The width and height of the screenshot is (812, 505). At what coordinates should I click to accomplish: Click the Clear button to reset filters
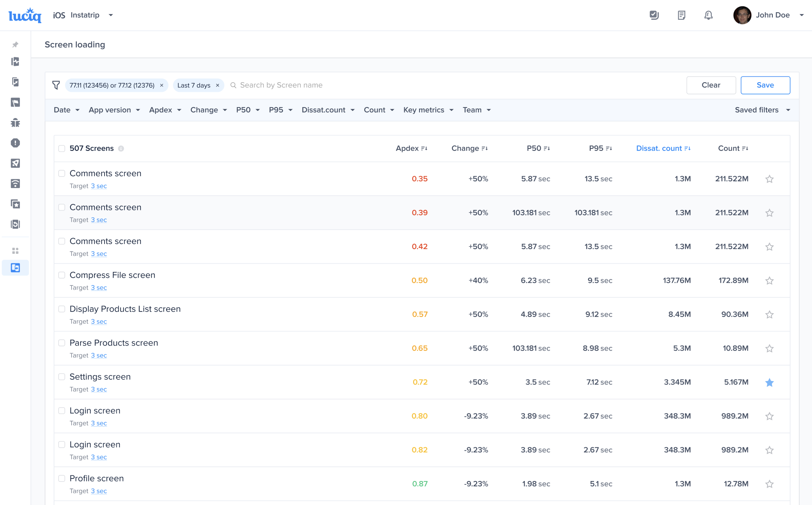[x=711, y=85]
